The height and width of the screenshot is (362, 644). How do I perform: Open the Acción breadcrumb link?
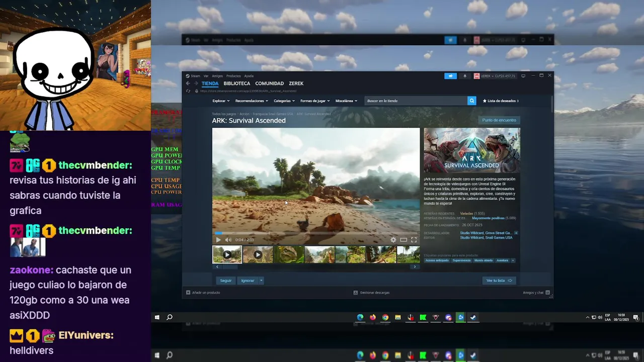point(245,114)
